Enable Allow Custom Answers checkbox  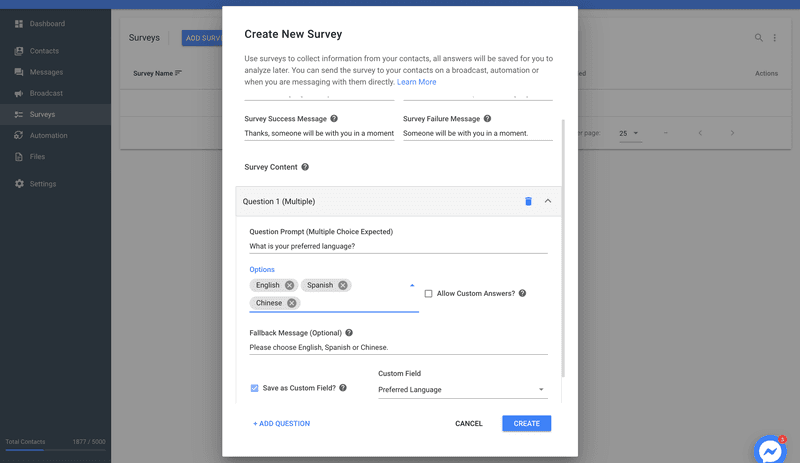429,294
